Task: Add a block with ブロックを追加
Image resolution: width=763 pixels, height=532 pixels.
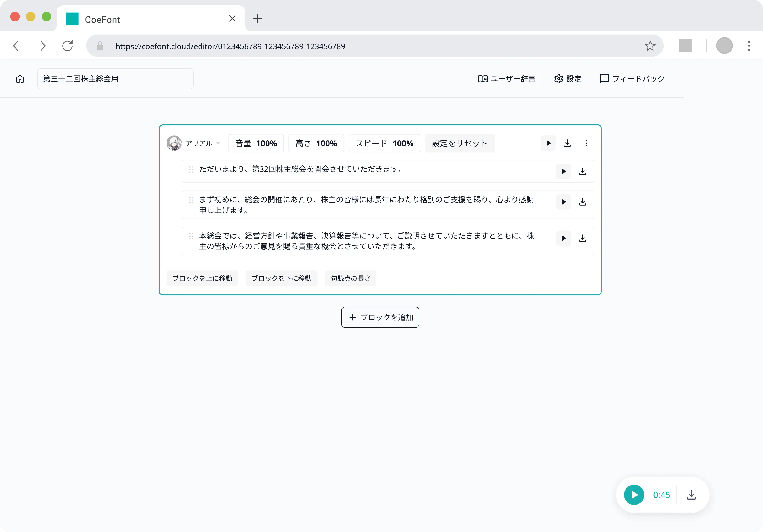Action: click(x=380, y=317)
